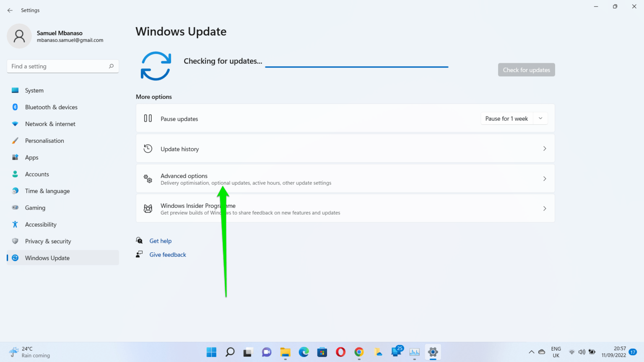
Task: Launch Microsoft Edge from the taskbar
Action: pos(303,352)
